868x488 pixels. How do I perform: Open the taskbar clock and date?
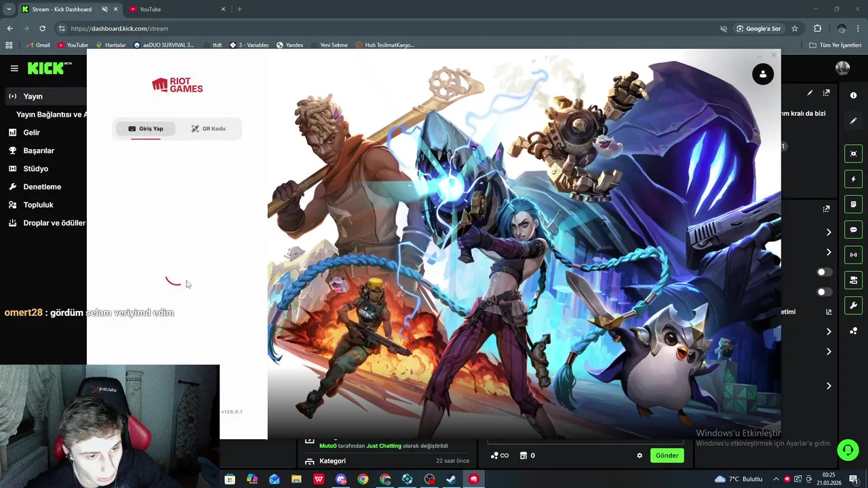(829, 479)
